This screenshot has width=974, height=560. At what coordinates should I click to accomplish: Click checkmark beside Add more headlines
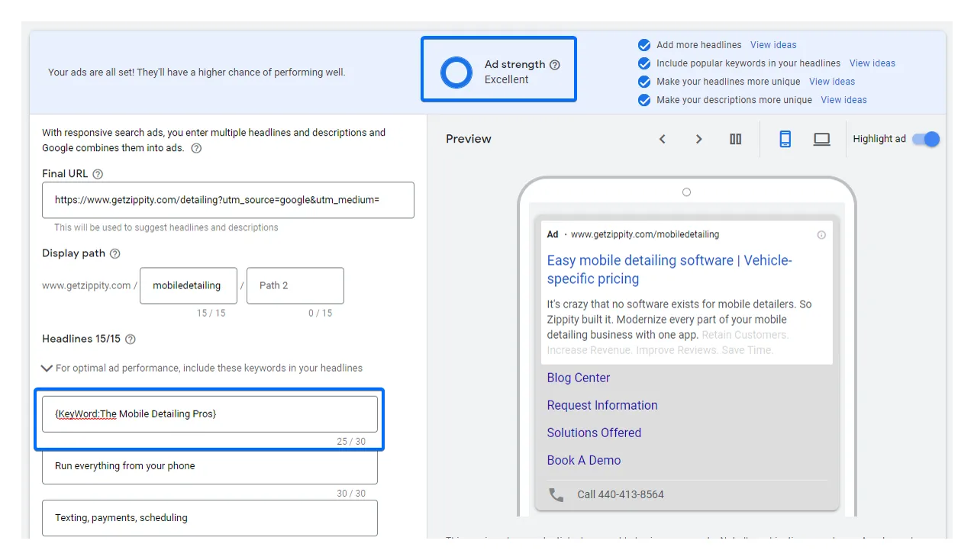coord(644,45)
